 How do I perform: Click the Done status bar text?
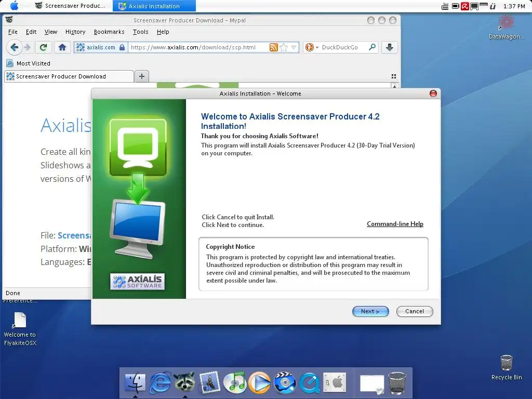point(13,293)
